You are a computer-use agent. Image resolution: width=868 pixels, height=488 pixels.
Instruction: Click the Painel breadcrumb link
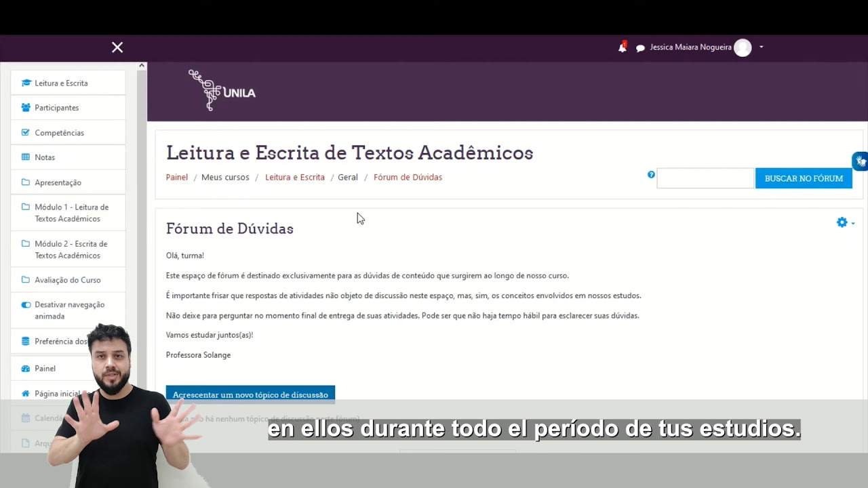pos(177,178)
